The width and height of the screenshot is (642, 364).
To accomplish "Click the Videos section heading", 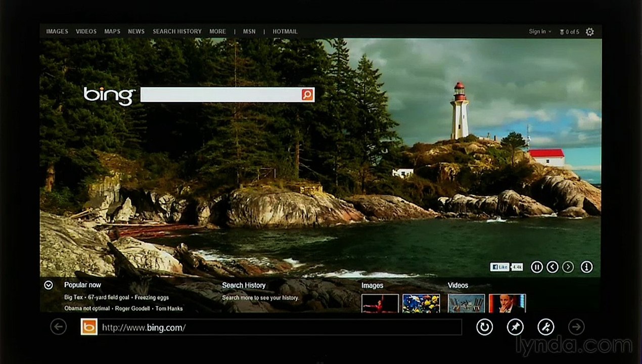I will (x=458, y=286).
